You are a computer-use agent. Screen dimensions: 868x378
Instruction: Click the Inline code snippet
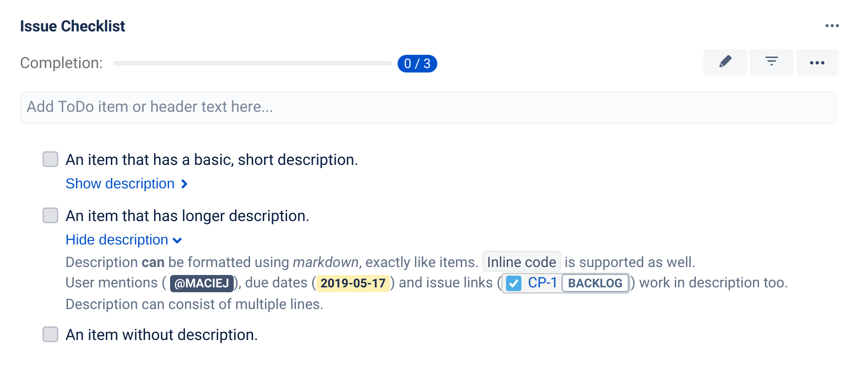pos(521,262)
